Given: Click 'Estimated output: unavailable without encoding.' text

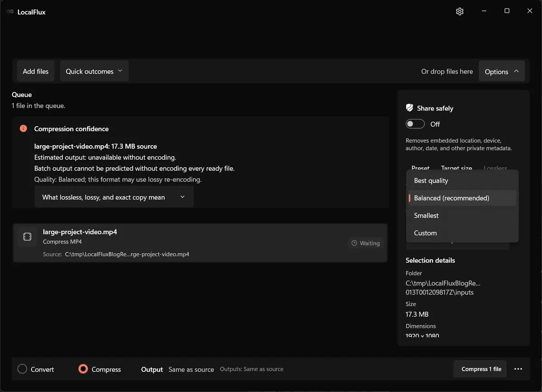Looking at the screenshot, I should pyautogui.click(x=105, y=157).
